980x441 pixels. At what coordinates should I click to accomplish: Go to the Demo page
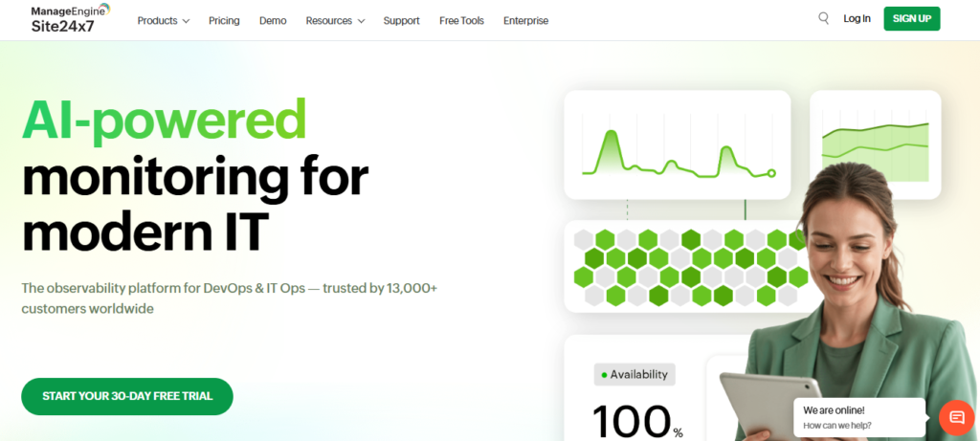(273, 20)
